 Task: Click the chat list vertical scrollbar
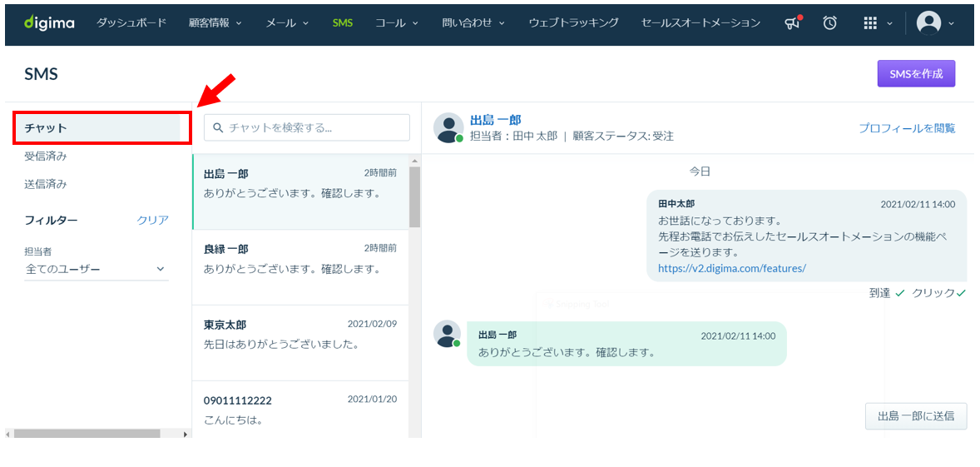click(414, 294)
